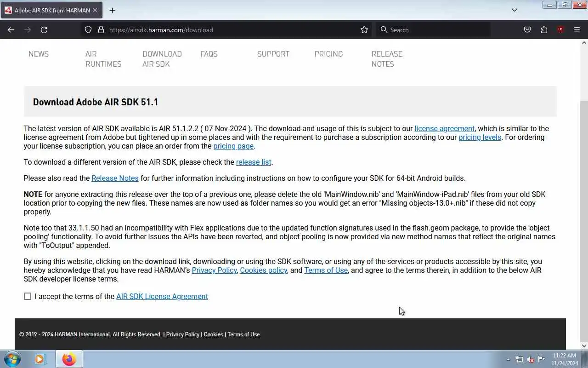
Task: Open the uBlock Origin extension icon
Action: [560, 30]
